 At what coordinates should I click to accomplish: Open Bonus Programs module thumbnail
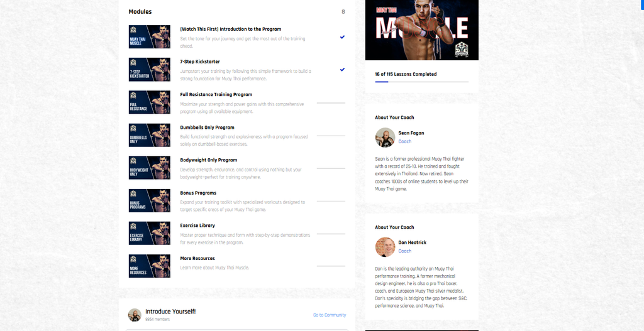[150, 200]
